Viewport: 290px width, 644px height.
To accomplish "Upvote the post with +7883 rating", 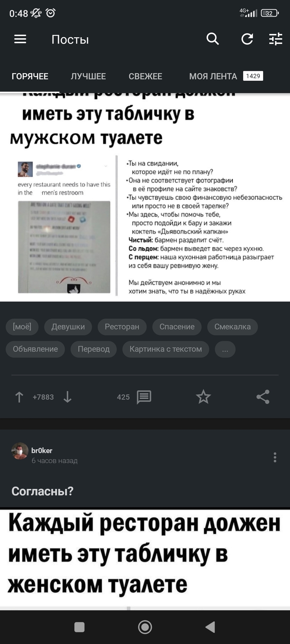I will coord(19,397).
